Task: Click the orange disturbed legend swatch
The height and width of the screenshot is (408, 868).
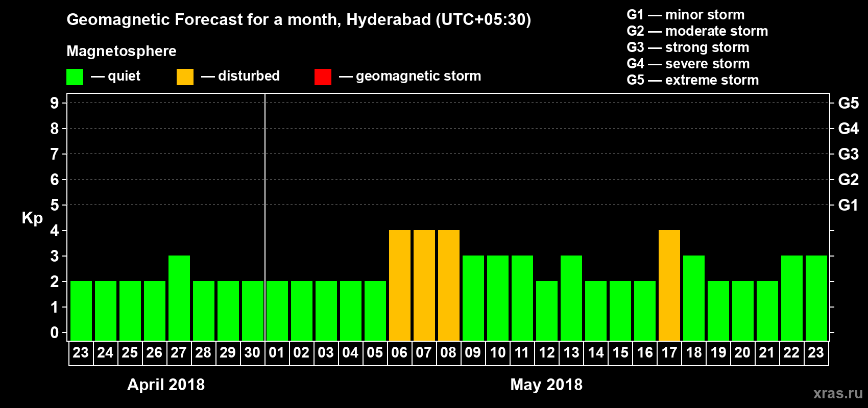Action: tap(185, 77)
